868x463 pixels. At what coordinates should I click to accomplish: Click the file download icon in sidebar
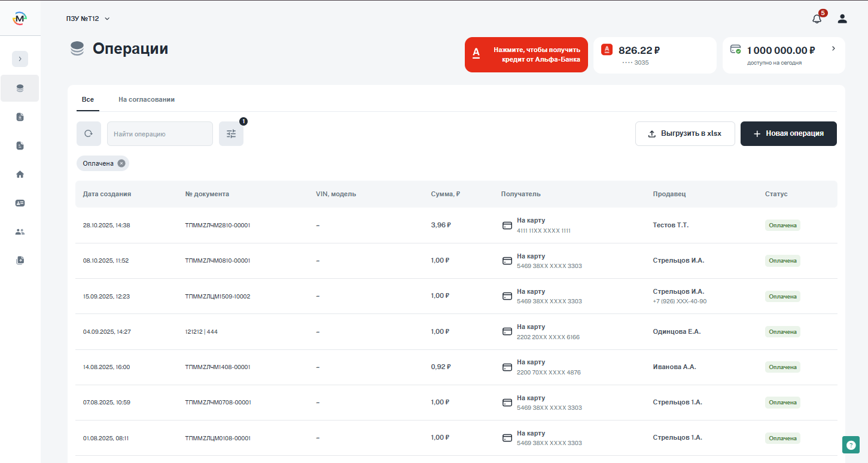pyautogui.click(x=20, y=117)
